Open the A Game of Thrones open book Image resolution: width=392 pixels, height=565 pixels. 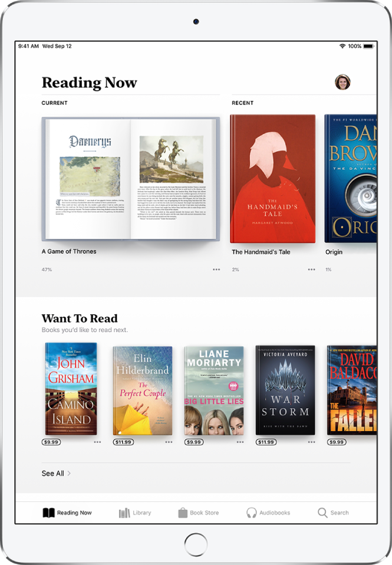(130, 179)
